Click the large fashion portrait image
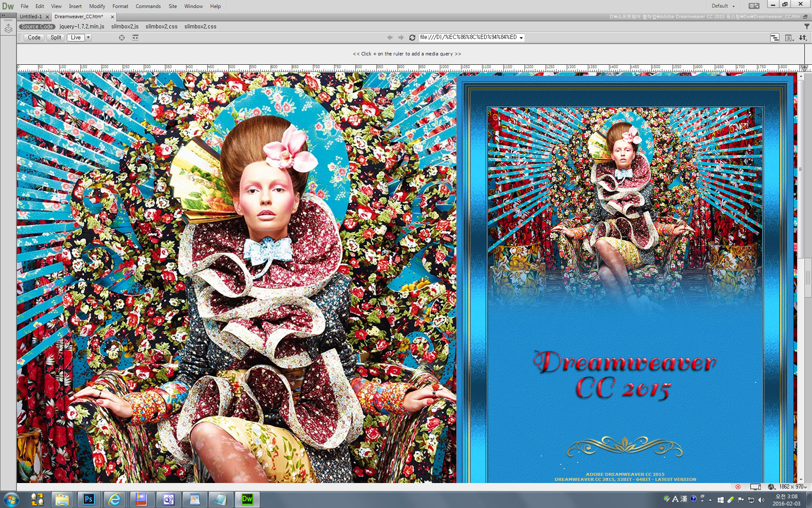Screen dimensions: 812x508 click(236, 278)
